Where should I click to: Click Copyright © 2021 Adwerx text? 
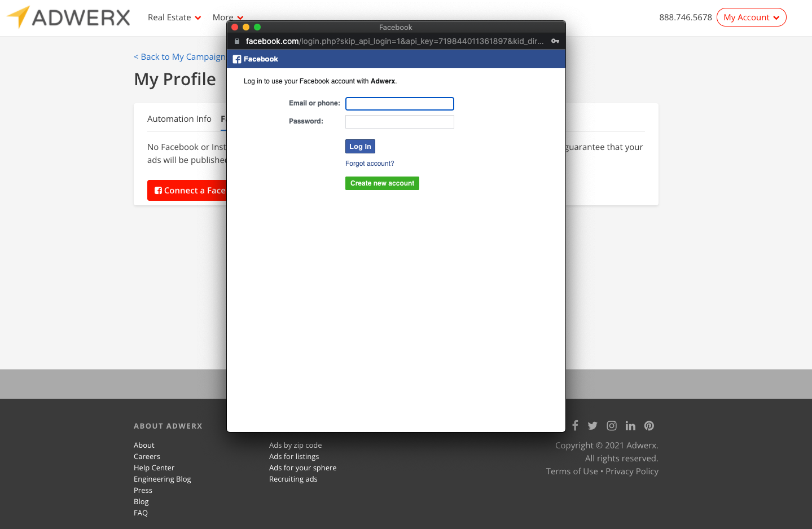[x=607, y=446]
